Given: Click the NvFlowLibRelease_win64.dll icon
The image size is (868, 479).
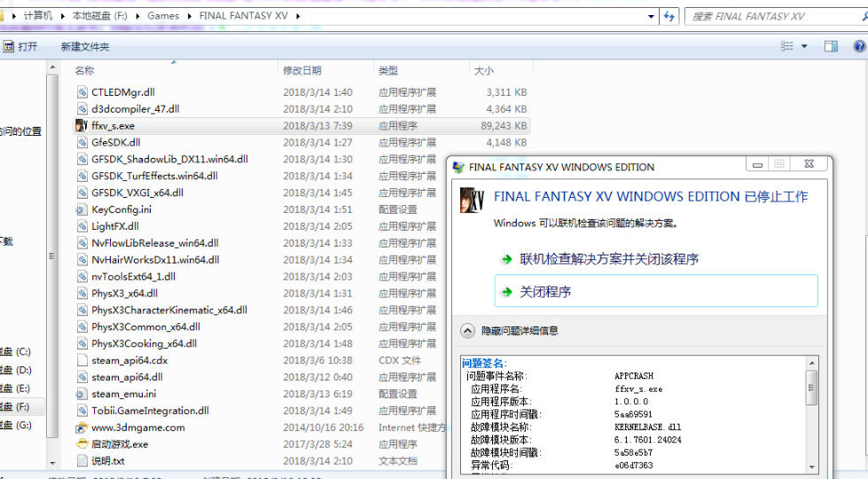Looking at the screenshot, I should pyautogui.click(x=82, y=243).
